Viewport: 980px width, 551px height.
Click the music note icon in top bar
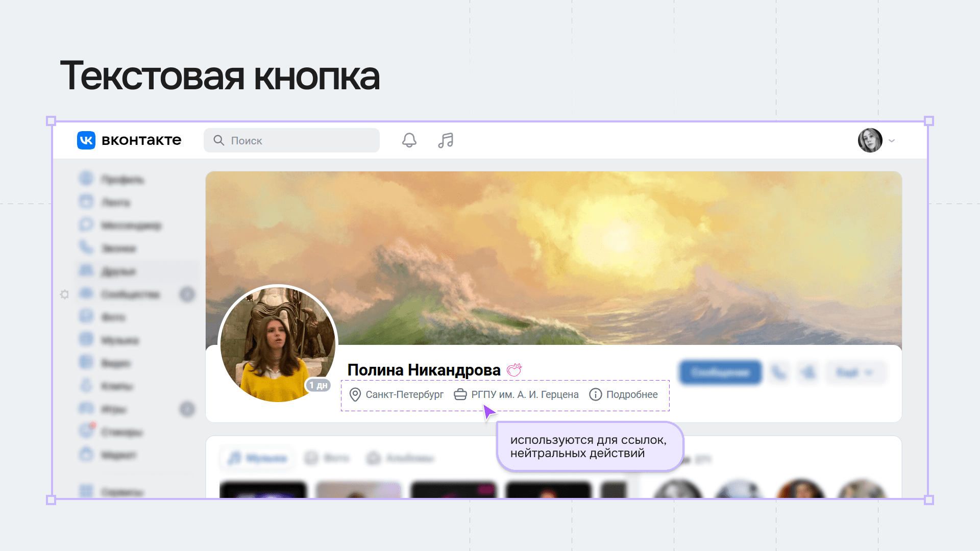tap(445, 140)
